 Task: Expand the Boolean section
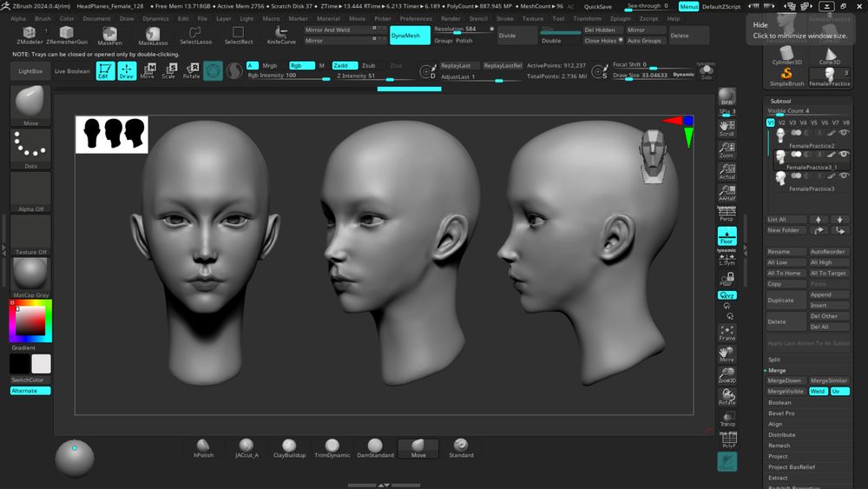[779, 403]
